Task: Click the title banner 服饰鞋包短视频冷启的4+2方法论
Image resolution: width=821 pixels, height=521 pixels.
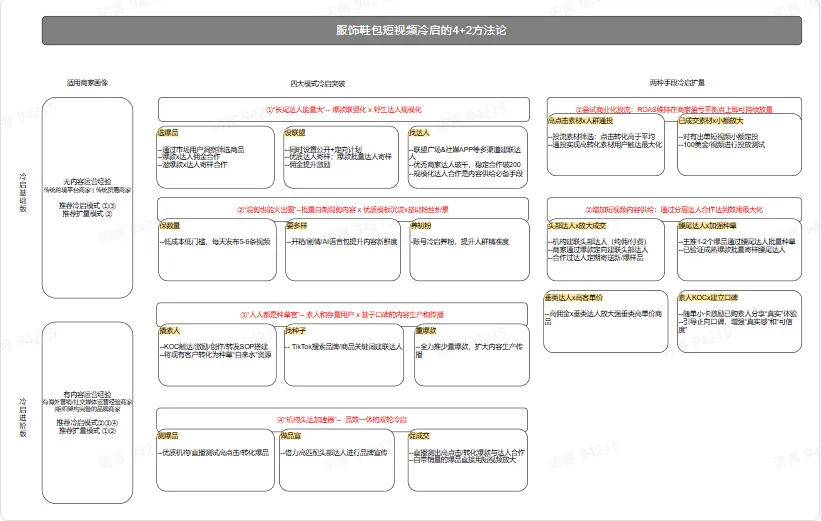Action: 421,30
